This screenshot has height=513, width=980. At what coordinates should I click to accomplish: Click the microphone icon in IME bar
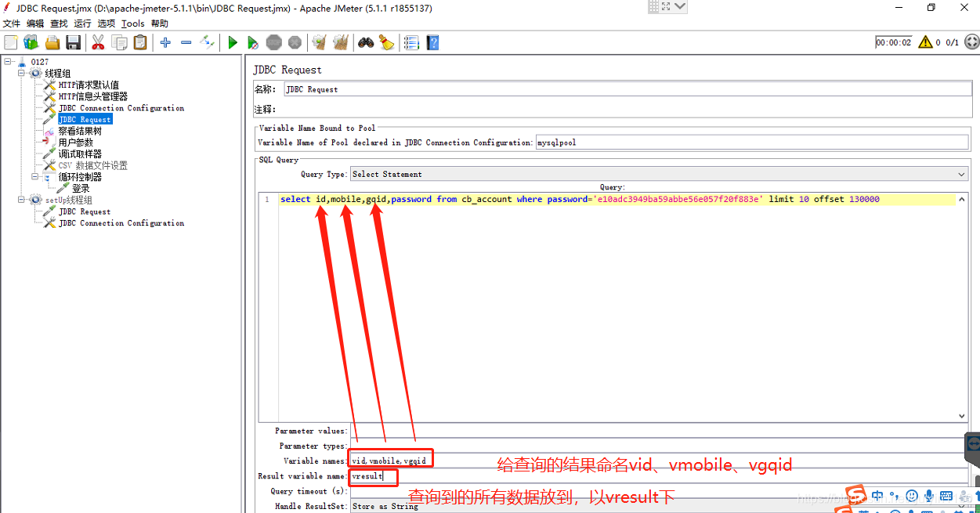coord(929,496)
